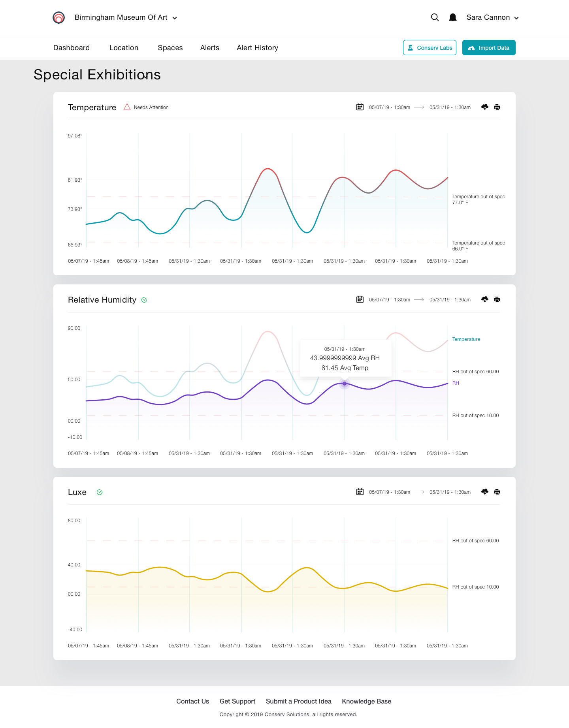Print the Relative Humidity chart

tap(497, 299)
